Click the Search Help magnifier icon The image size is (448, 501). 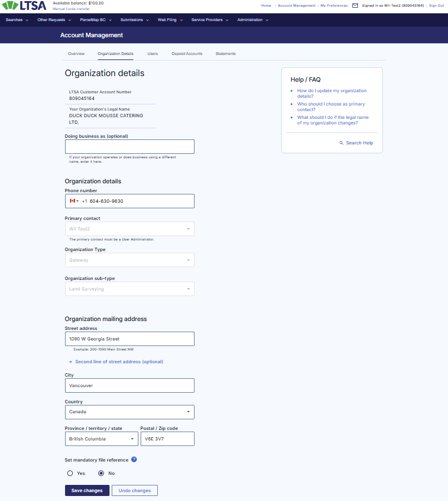[x=341, y=143]
